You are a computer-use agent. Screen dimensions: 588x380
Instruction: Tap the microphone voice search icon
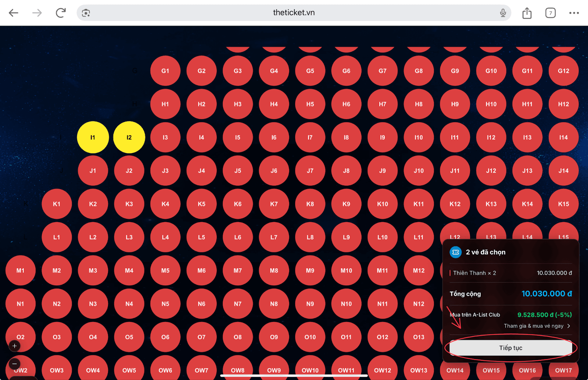503,13
